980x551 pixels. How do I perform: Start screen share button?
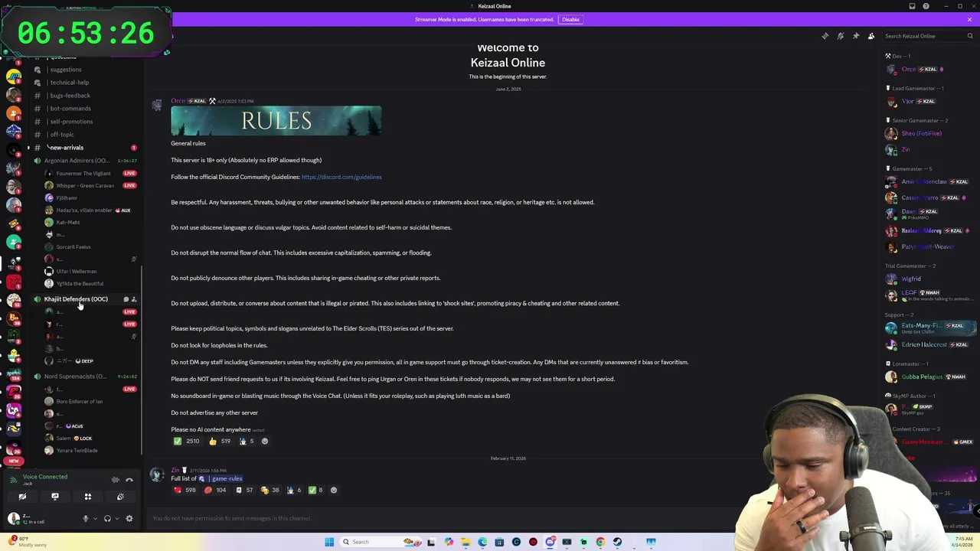click(x=55, y=497)
